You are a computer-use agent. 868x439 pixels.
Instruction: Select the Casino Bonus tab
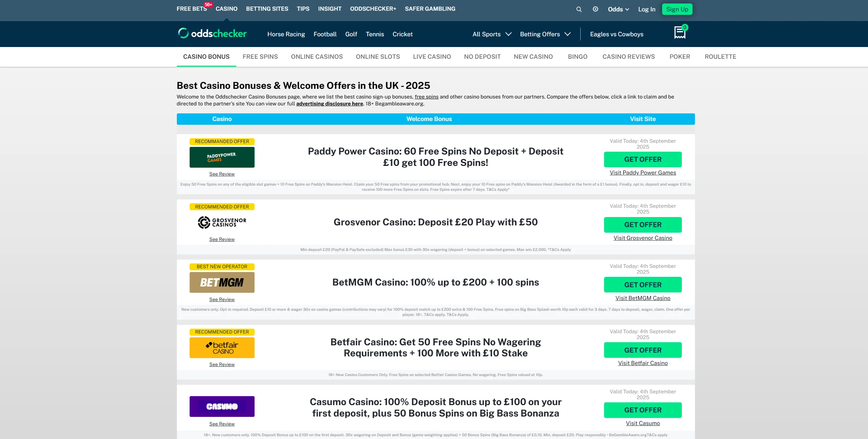click(206, 57)
